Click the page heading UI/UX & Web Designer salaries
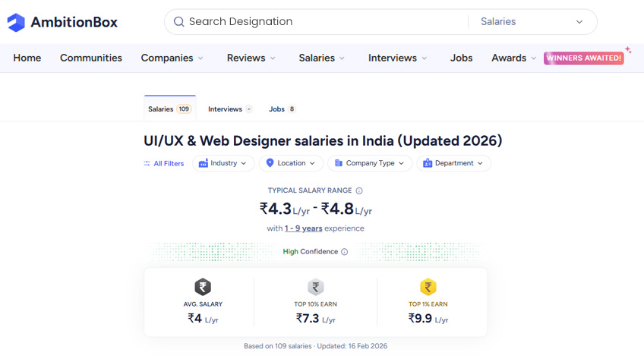This screenshot has width=644, height=362. pos(323,141)
